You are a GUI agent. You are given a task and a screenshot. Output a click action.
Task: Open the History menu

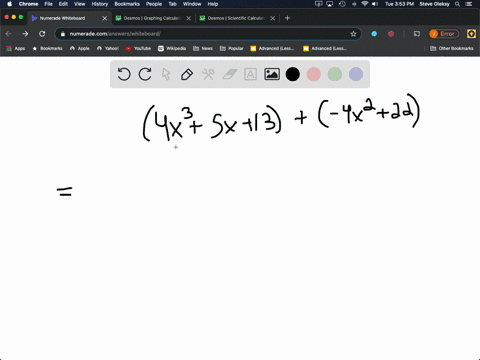click(x=100, y=4)
